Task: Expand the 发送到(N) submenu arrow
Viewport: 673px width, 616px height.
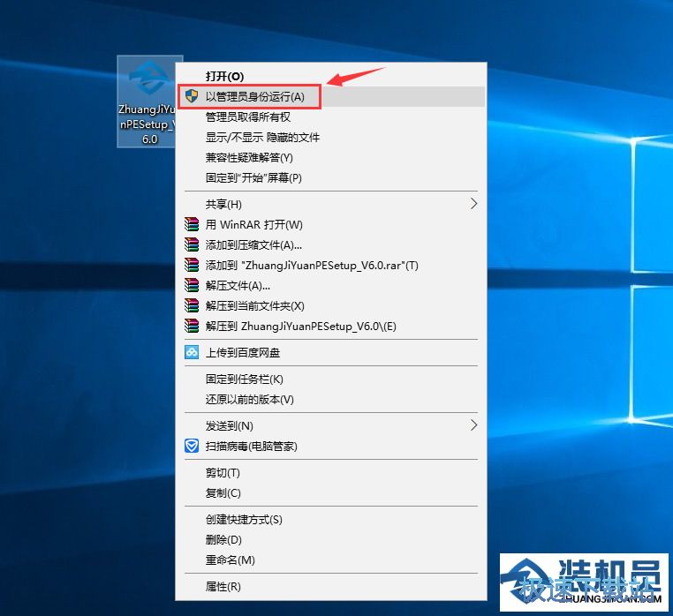Action: (x=473, y=425)
